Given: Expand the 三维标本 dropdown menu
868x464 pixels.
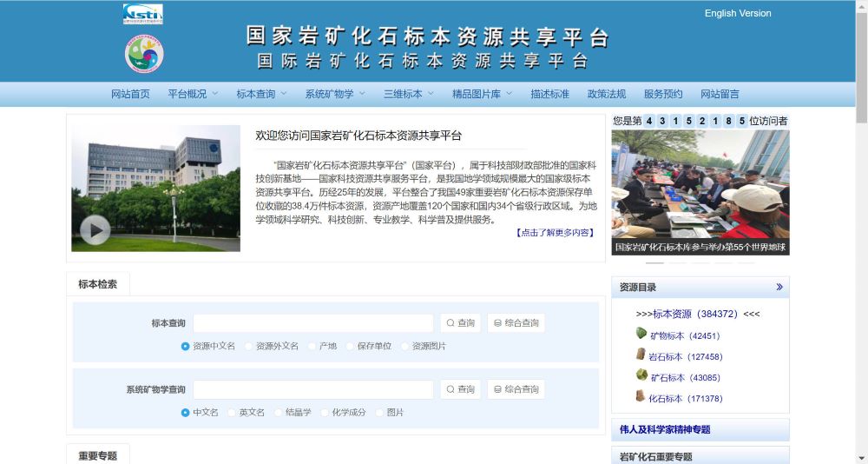Looking at the screenshot, I should coord(408,94).
